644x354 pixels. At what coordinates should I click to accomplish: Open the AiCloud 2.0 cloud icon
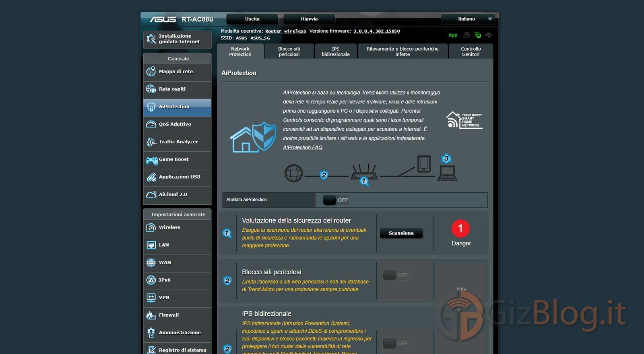point(151,195)
